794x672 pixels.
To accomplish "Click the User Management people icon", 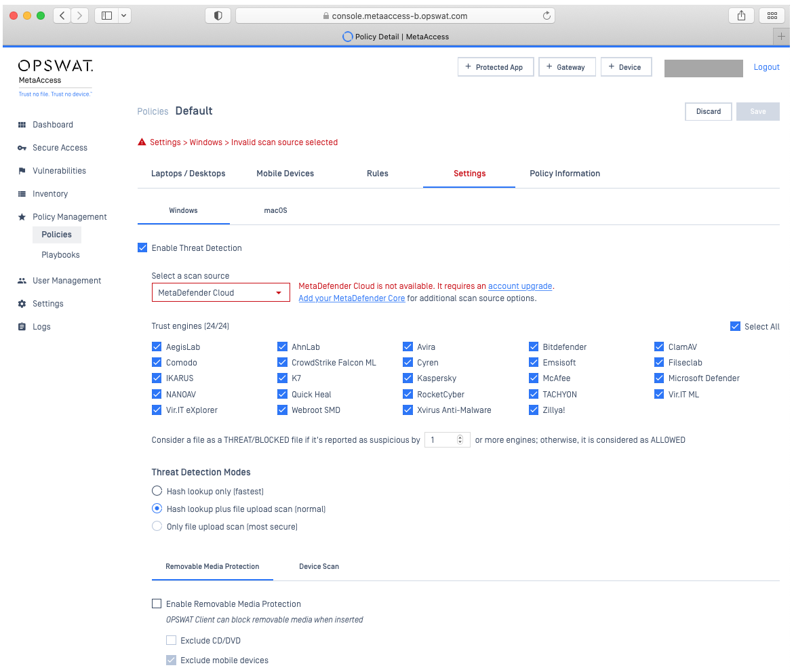I will (22, 281).
